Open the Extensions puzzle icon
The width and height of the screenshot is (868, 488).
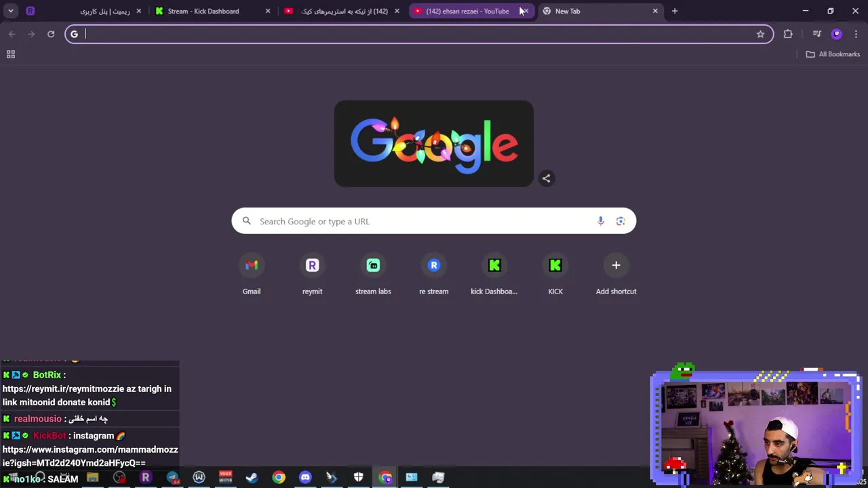(x=788, y=34)
